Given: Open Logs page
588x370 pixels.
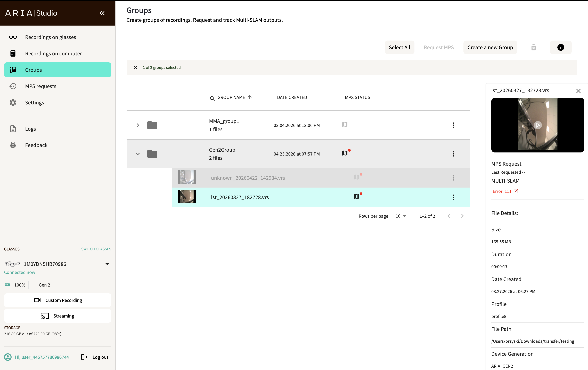Looking at the screenshot, I should click(58, 129).
